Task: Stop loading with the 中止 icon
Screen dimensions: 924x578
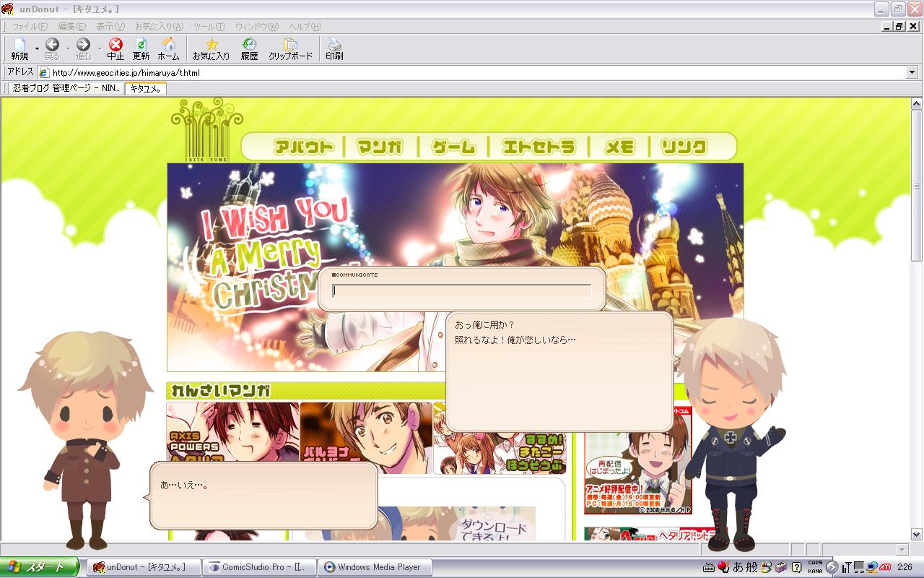Action: click(115, 45)
